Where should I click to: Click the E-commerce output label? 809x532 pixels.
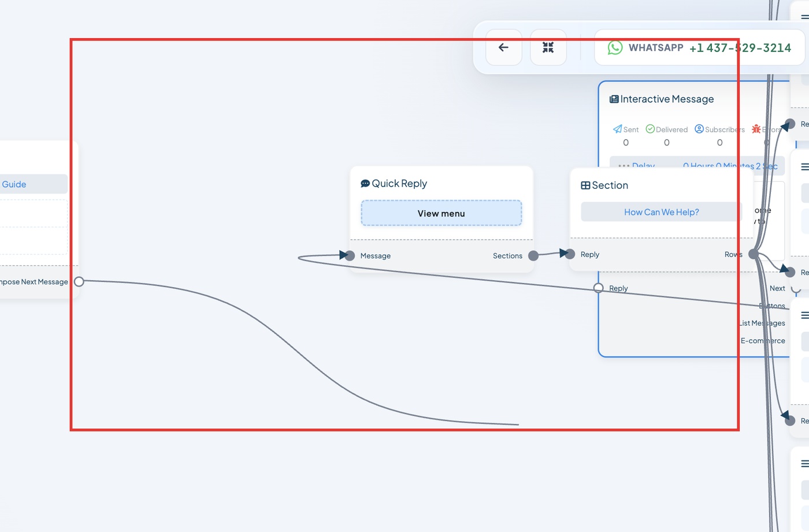[763, 341]
